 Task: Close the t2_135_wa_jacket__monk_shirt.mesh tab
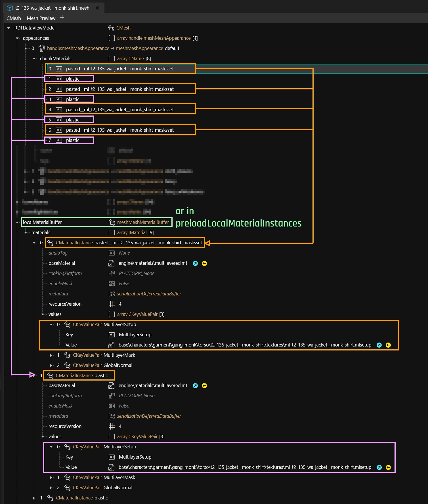click(x=97, y=8)
